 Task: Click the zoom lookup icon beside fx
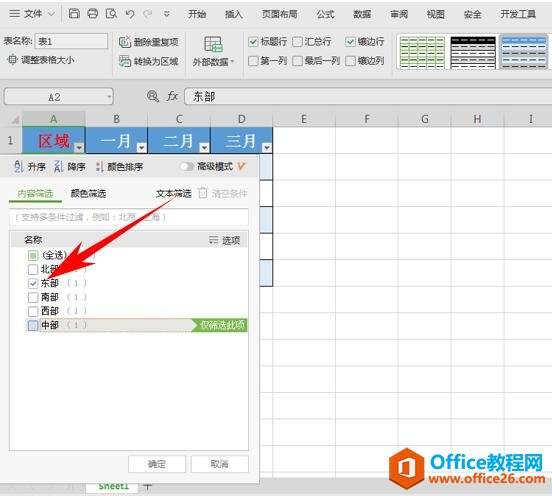point(153,96)
